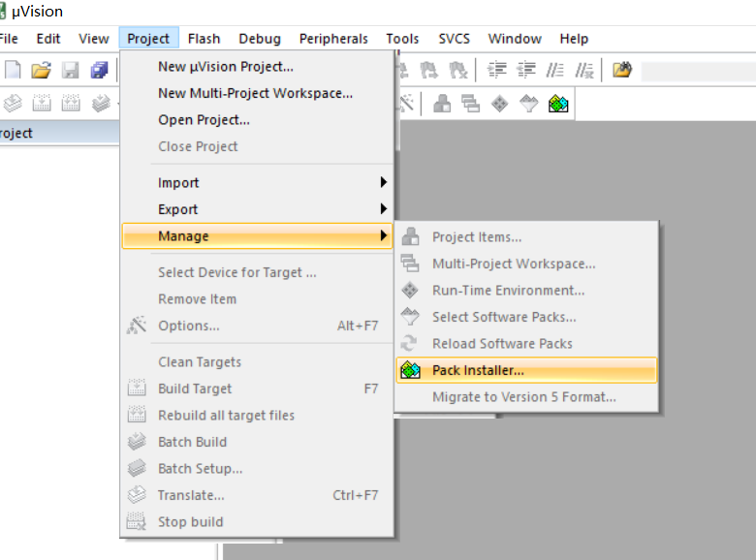Open the Window menu
756x560 pixels.
tap(515, 39)
